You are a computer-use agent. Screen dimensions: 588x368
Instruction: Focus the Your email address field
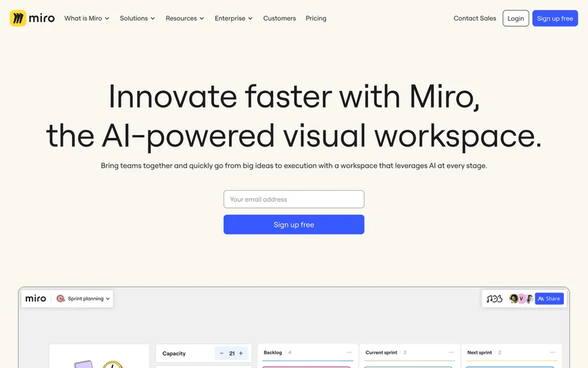(294, 199)
